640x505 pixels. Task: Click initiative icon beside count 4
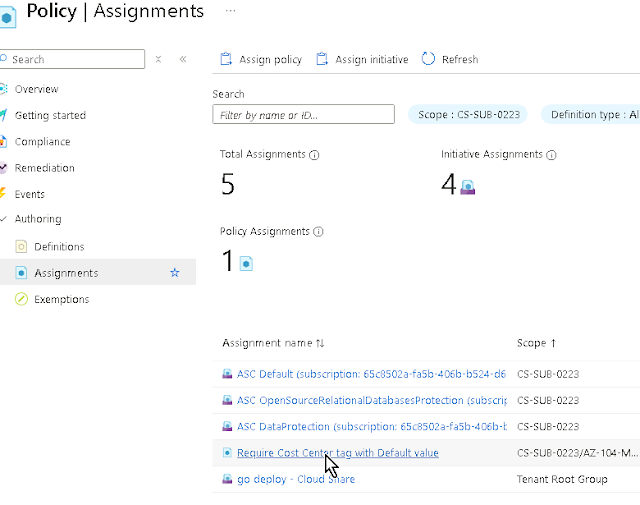[x=468, y=187]
